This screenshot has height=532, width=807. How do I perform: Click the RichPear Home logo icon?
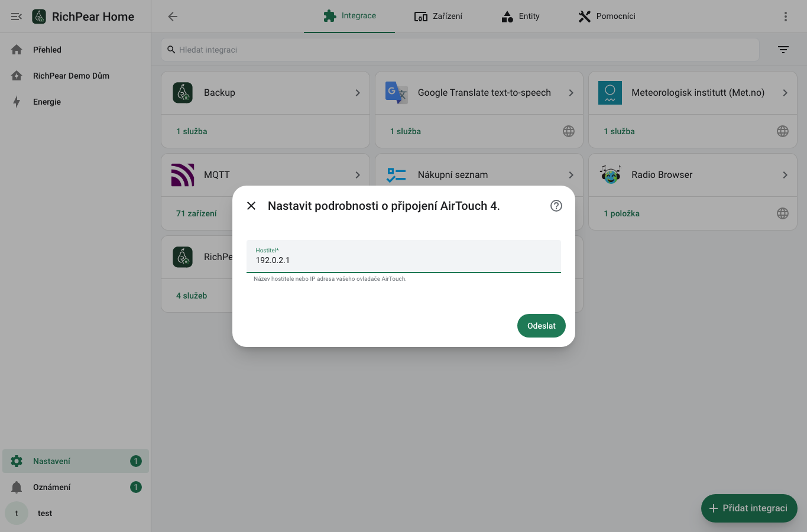[x=39, y=17]
